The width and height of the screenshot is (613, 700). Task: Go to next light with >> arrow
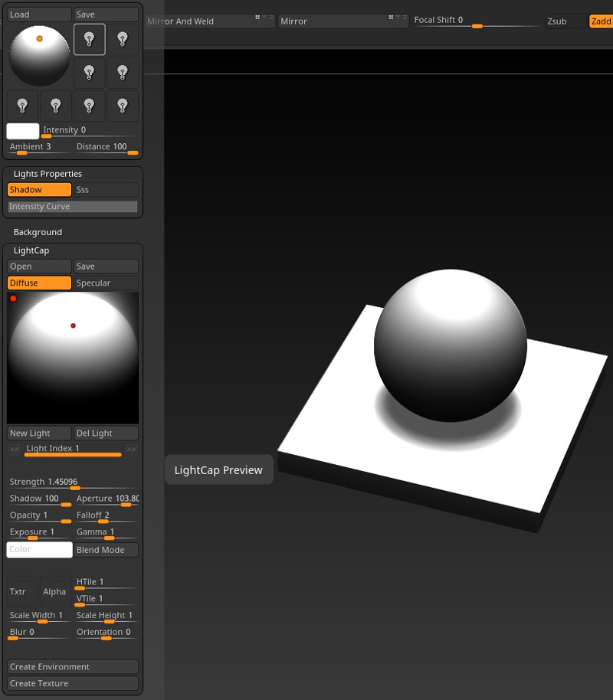131,450
